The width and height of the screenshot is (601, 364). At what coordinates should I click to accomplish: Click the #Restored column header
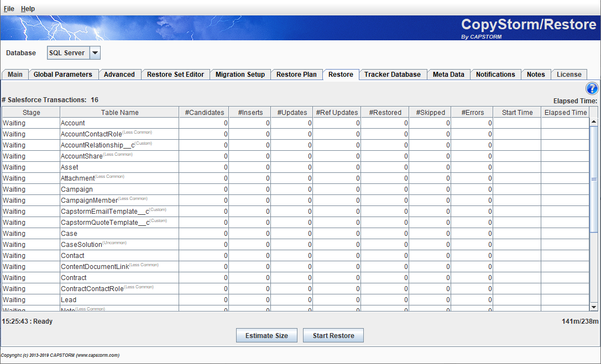pos(385,112)
